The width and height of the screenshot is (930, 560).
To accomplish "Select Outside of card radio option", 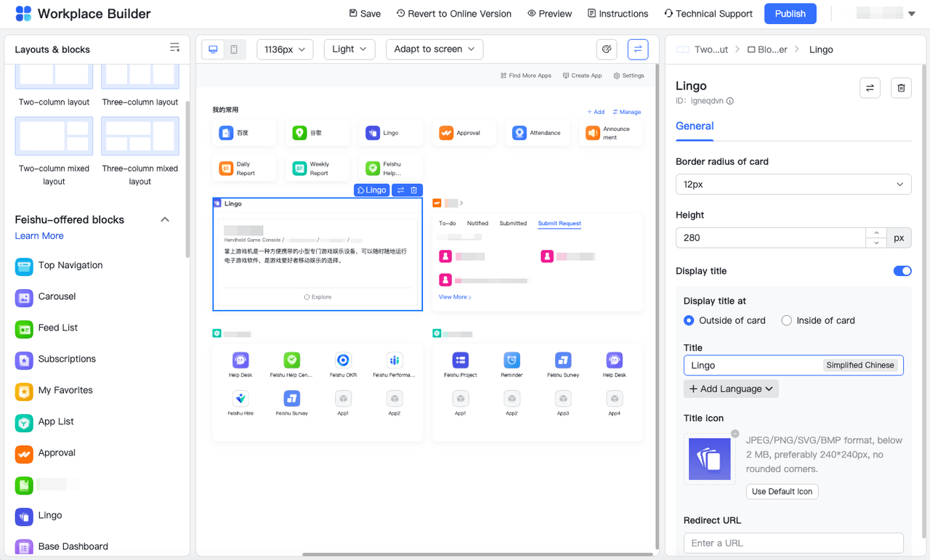I will (x=689, y=320).
